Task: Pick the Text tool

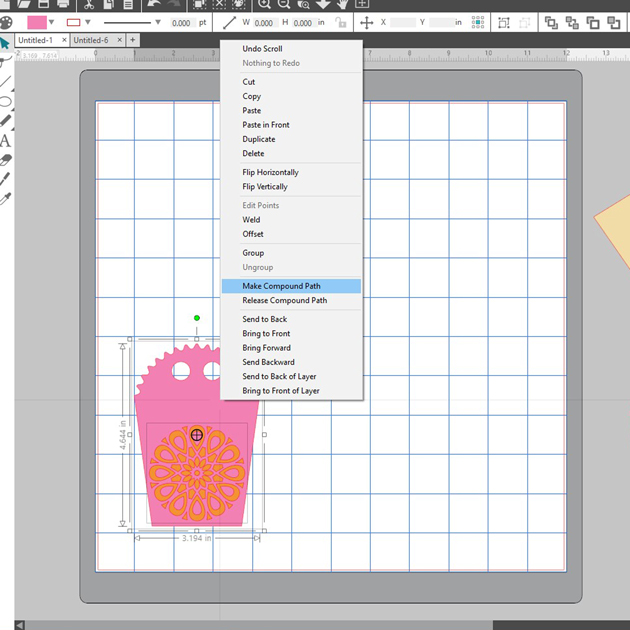Action: pos(5,140)
